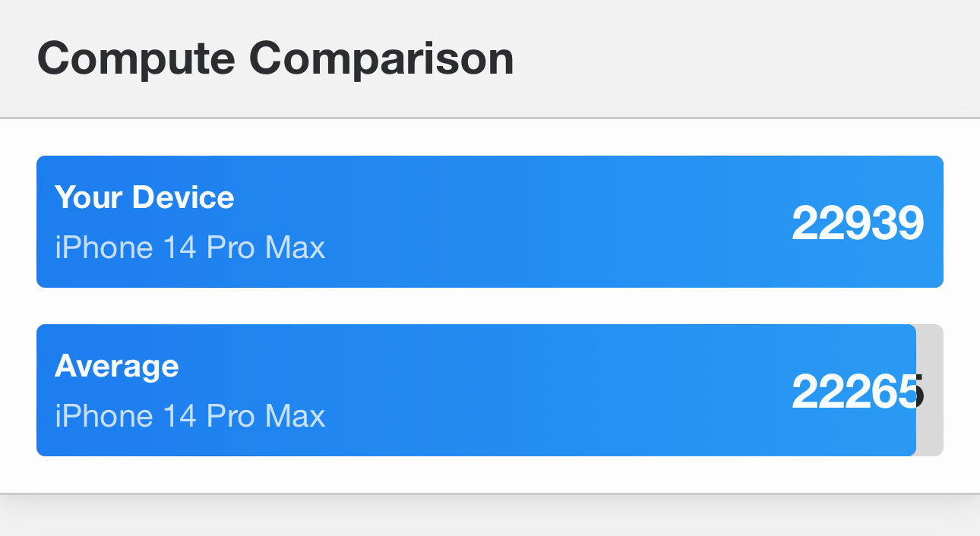Click iPhone 14 Pro Max under Average
980x536 pixels.
coord(190,417)
